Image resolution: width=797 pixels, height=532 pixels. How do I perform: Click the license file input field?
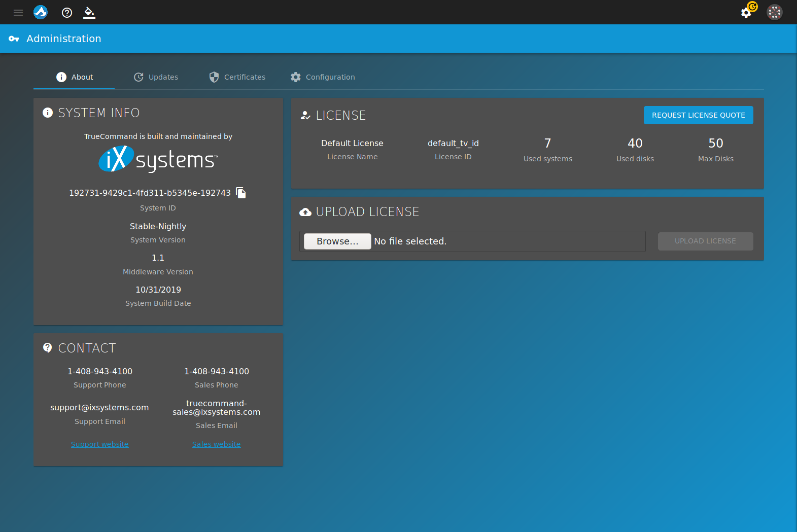tap(472, 241)
